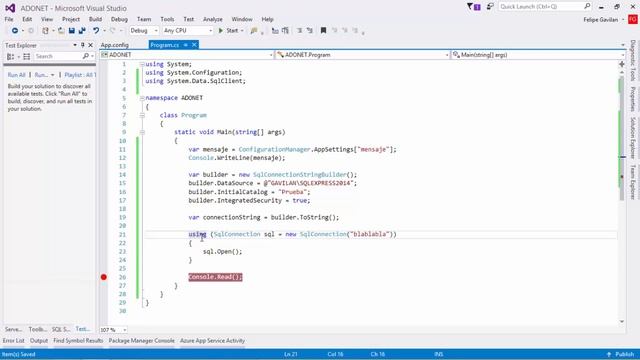640x360 pixels.
Task: Collapse the Main method block
Action: pos(142,132)
